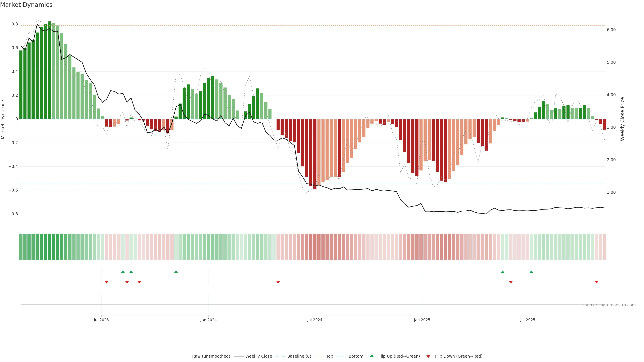The height and width of the screenshot is (362, 644).
Task: Click the green flip-up marker before Jan 2024
Action: click(x=176, y=272)
